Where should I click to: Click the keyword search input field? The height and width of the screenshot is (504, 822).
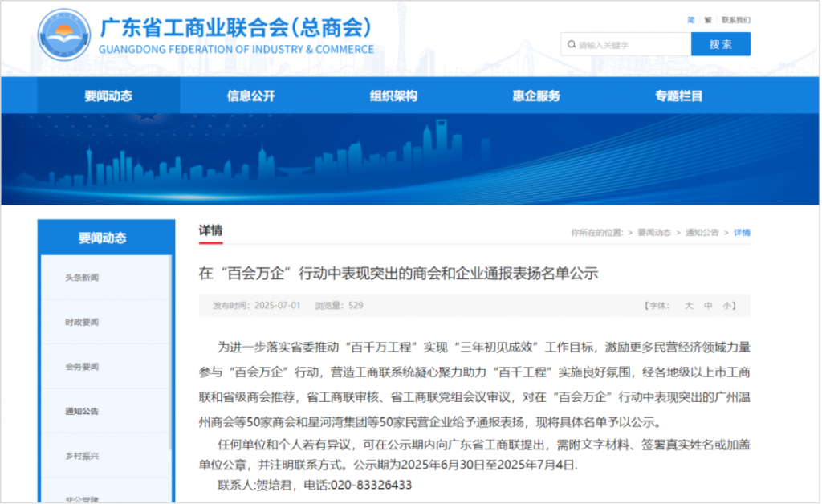click(x=630, y=45)
